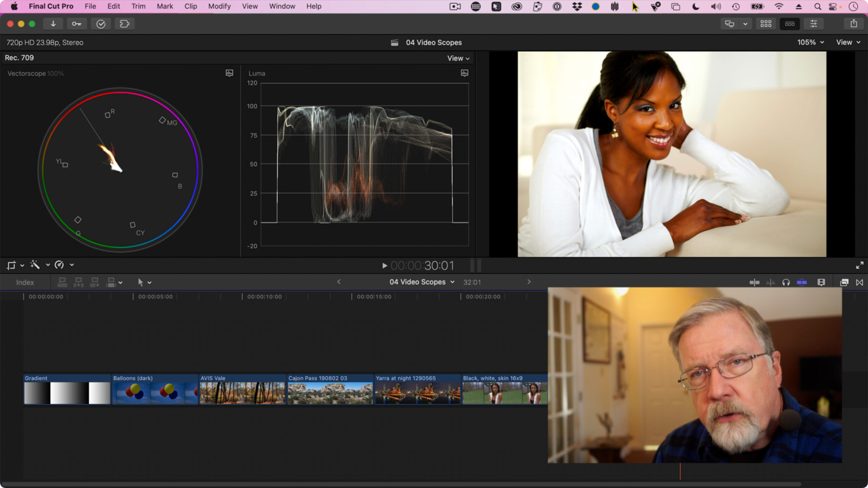Enter full screen viewer arrows
This screenshot has width=868, height=488.
[860, 265]
